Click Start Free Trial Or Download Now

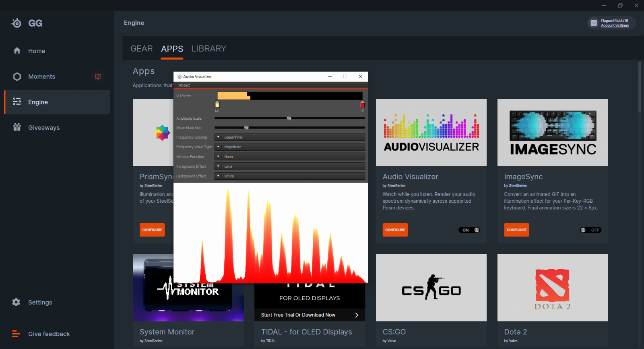(298, 315)
